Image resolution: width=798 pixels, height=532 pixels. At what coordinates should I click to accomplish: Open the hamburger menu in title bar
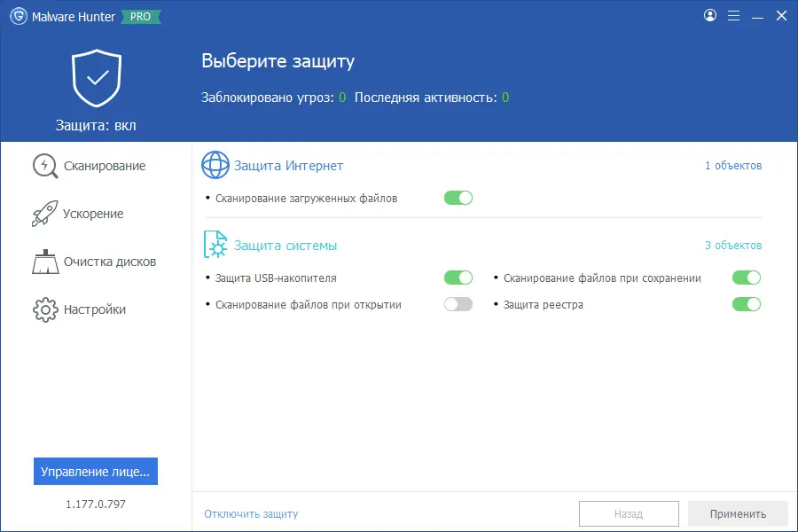tap(733, 16)
